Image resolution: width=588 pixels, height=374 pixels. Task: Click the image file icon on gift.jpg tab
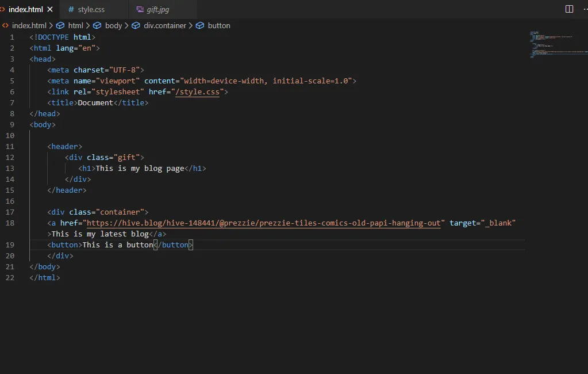(140, 9)
